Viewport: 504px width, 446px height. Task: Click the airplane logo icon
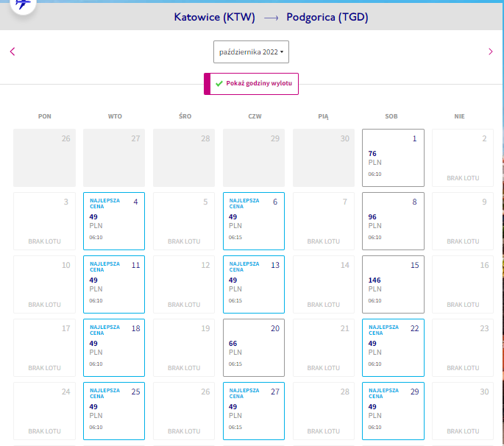(x=23, y=4)
